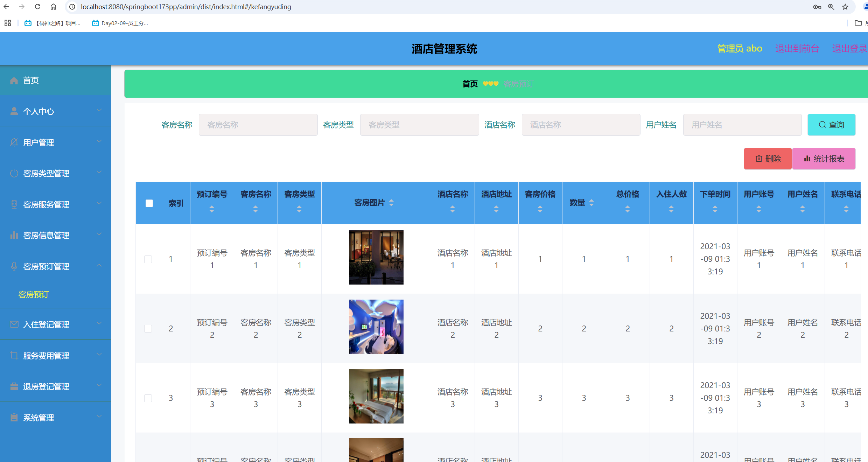Open the zoom magnifier icon
This screenshot has width=868, height=462.
(x=831, y=7)
